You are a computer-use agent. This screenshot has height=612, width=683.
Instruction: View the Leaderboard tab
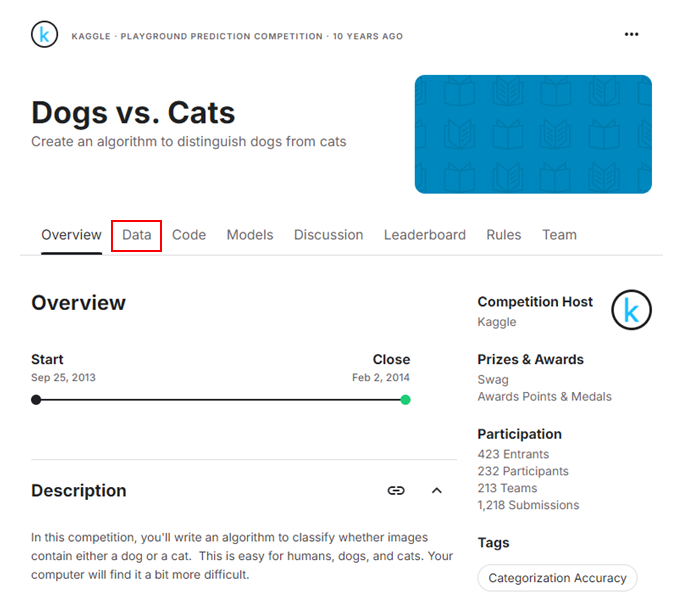point(425,235)
